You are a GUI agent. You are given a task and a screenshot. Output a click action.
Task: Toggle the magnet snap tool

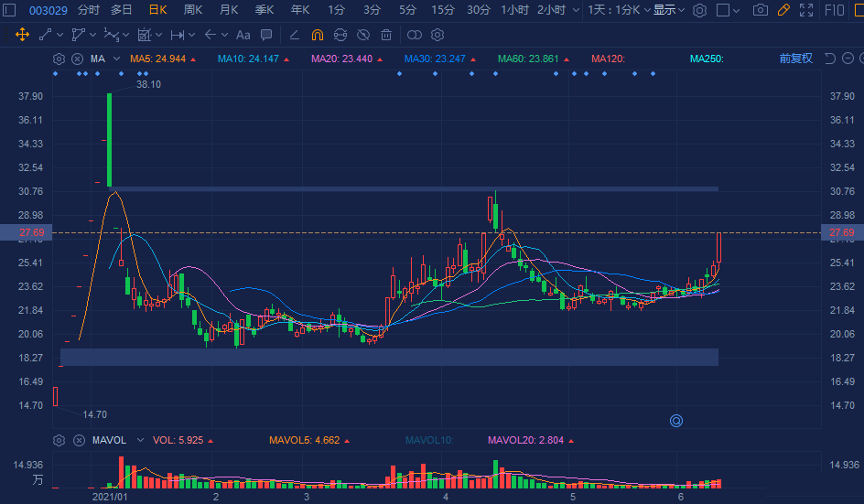tap(318, 35)
